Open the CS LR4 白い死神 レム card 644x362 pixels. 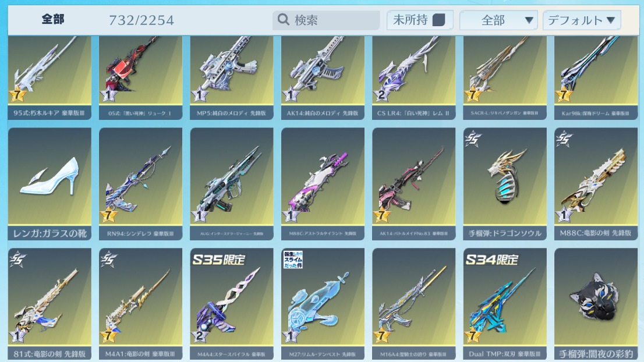click(413, 78)
